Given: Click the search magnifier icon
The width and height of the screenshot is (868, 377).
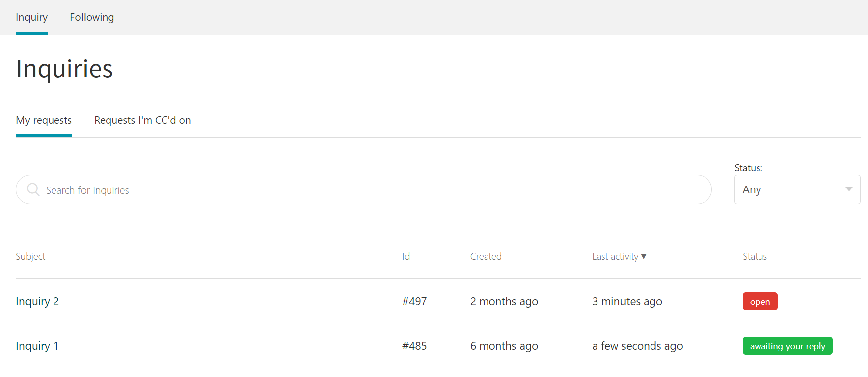Looking at the screenshot, I should coord(33,189).
